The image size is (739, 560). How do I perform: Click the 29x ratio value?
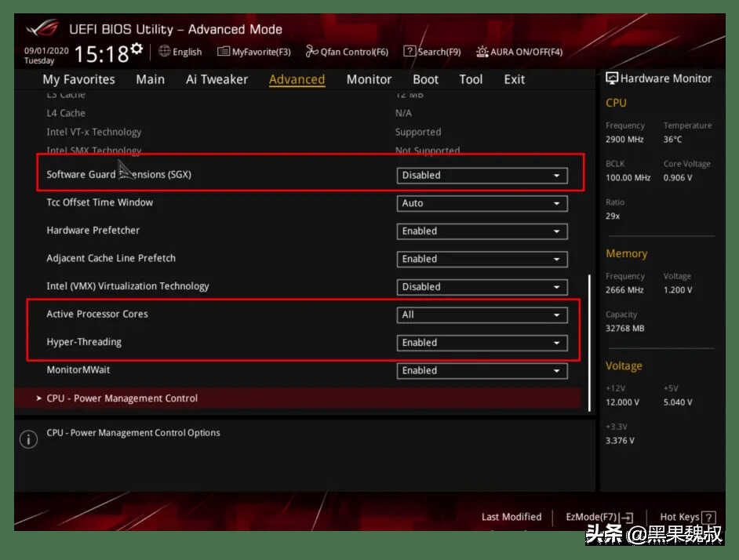(x=613, y=216)
